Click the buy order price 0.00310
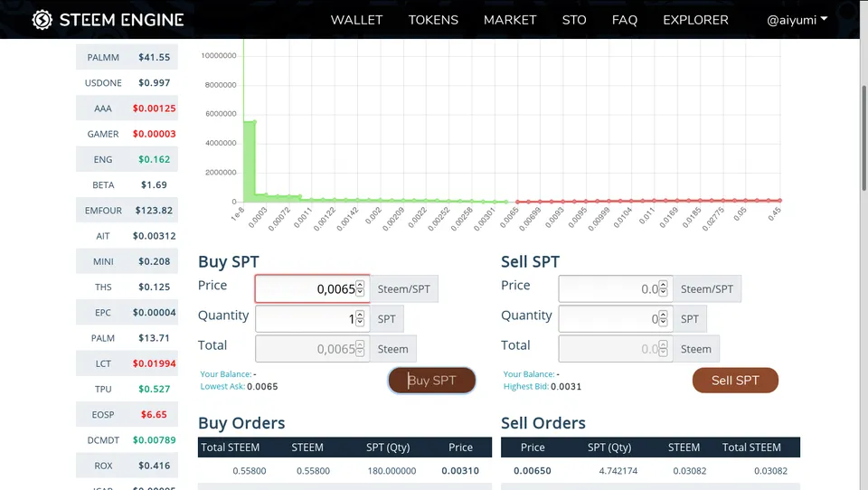The height and width of the screenshot is (490, 868). click(x=460, y=471)
